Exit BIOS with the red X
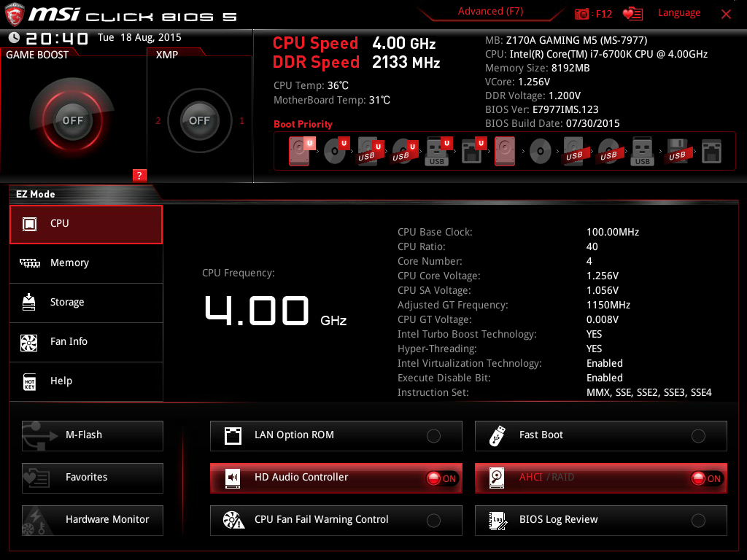 (726, 14)
